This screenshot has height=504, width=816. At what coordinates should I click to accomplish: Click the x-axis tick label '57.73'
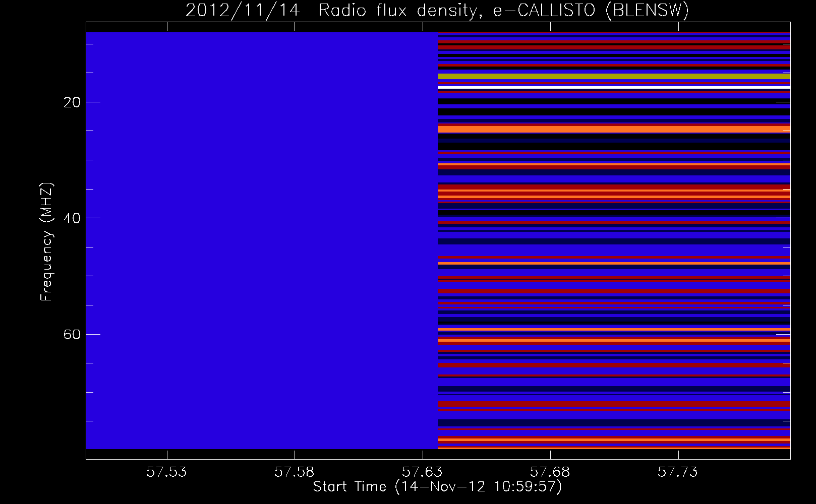(679, 472)
